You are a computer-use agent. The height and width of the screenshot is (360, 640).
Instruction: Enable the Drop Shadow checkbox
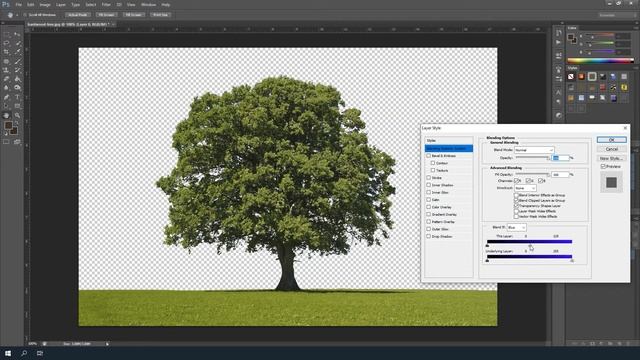coord(429,236)
